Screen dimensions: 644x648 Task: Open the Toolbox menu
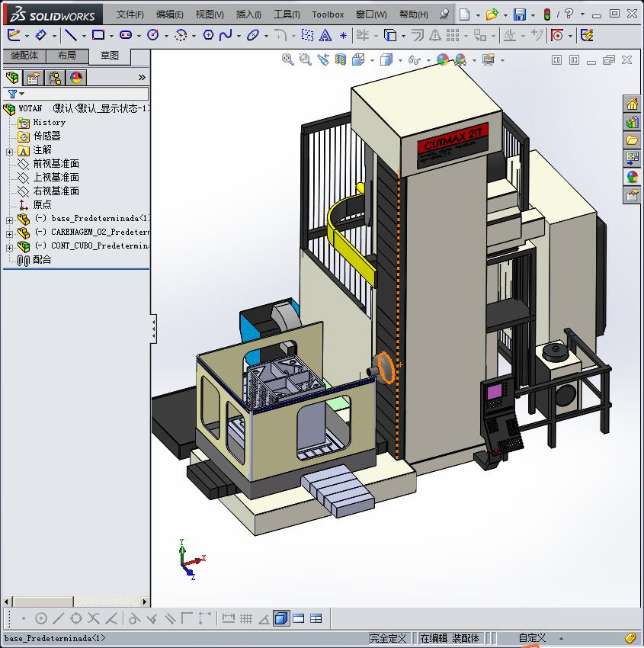coord(328,14)
